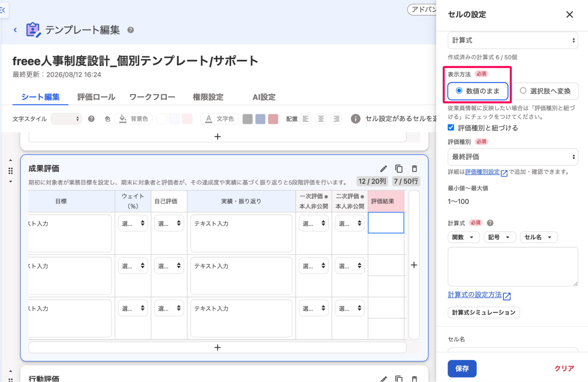Move 成果評価 section up
Viewport: 588px width, 382px height.
[x=11, y=161]
